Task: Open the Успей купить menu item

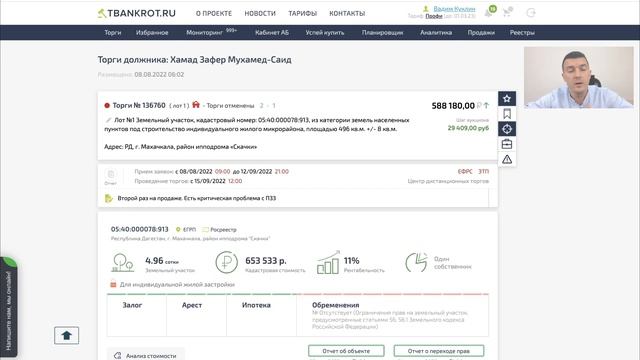Action: [325, 32]
